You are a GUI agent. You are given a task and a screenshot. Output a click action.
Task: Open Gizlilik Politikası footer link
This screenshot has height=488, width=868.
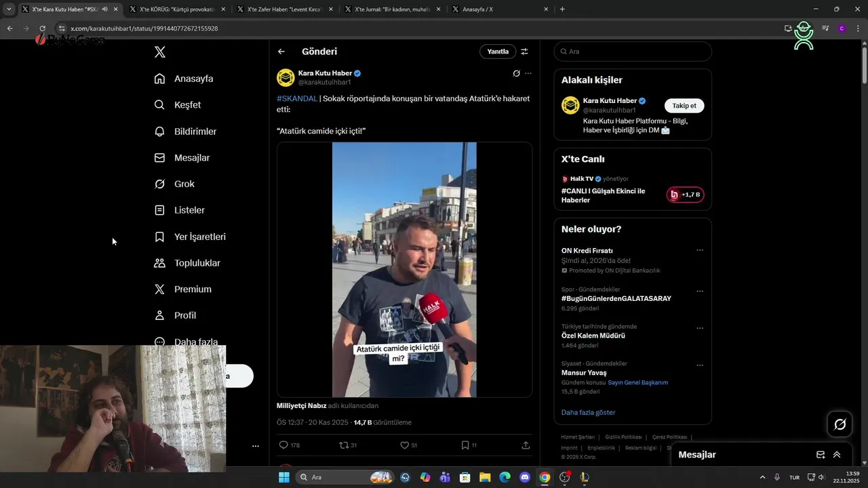(x=623, y=437)
